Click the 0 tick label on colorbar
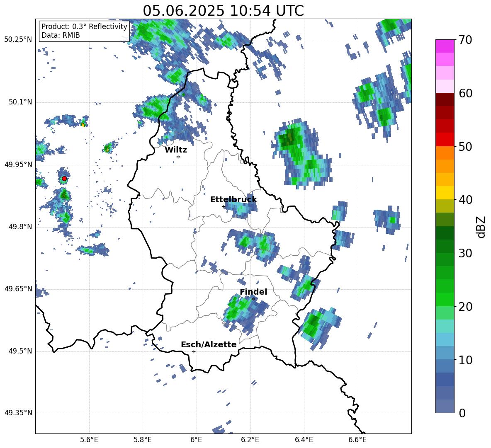Screen dimensions: 491x448 pyautogui.click(x=462, y=413)
